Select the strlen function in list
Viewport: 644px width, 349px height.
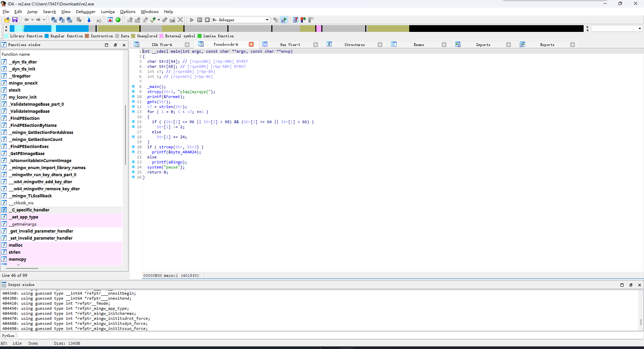point(14,252)
